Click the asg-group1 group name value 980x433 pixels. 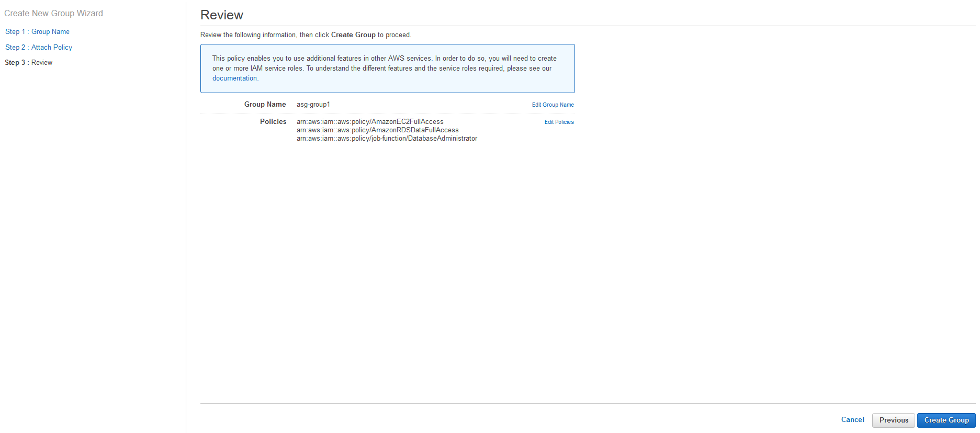tap(313, 104)
